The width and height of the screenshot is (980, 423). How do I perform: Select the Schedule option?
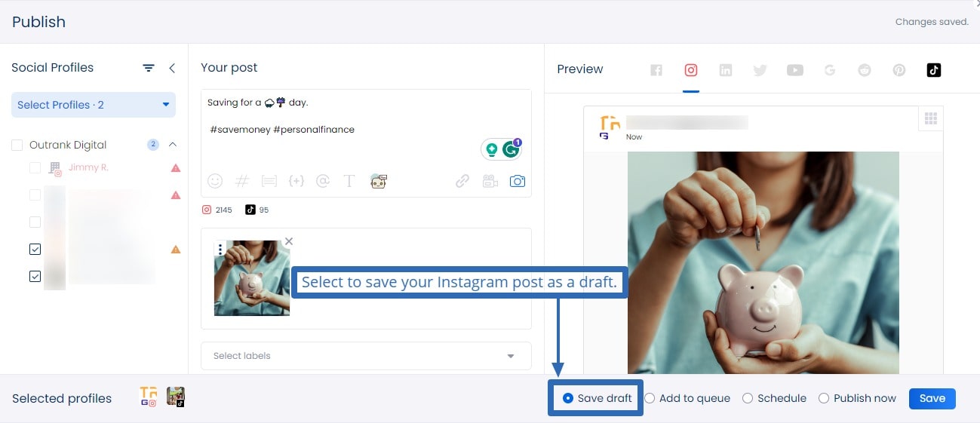tap(774, 398)
